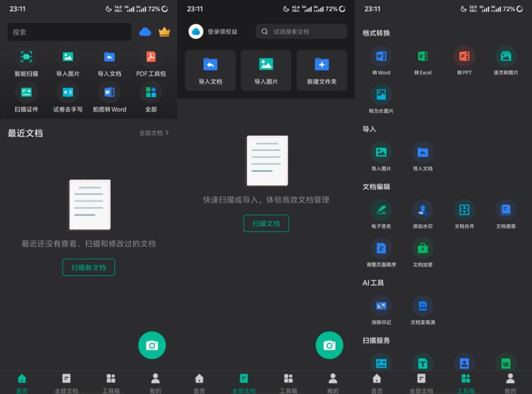Tap the 扫描新文档 scan new document button

88,267
